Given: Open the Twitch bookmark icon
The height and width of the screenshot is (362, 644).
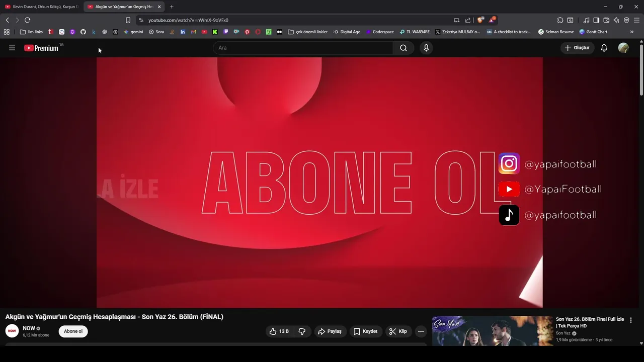Looking at the screenshot, I should pos(225,32).
